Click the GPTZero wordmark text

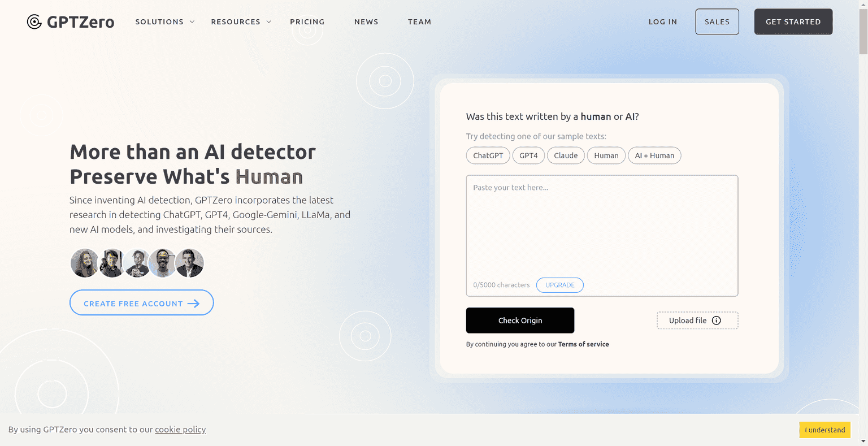[81, 22]
